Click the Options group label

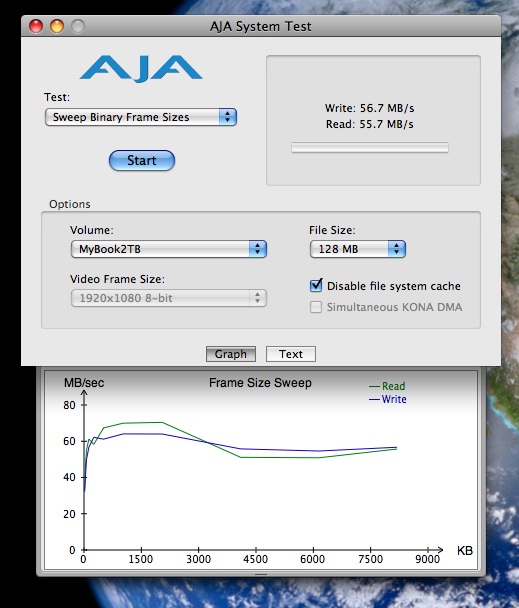(70, 204)
